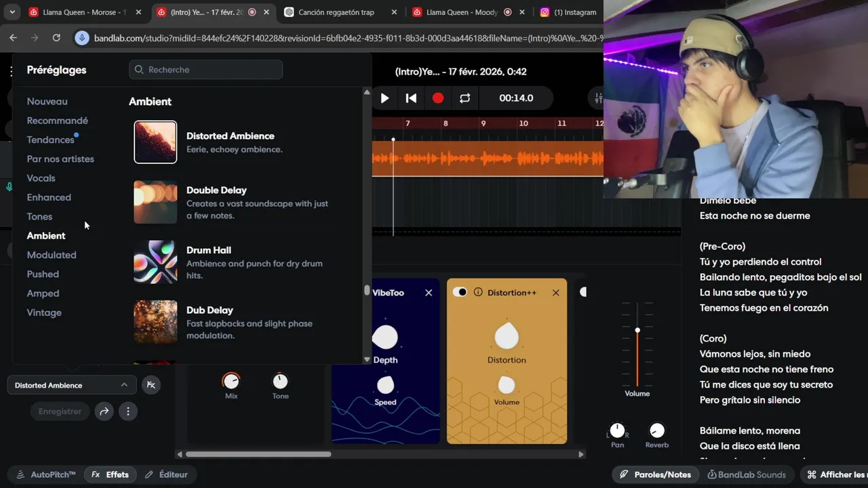Viewport: 868px width, 488px height.
Task: Open the preset three-dot options menu
Action: click(128, 411)
